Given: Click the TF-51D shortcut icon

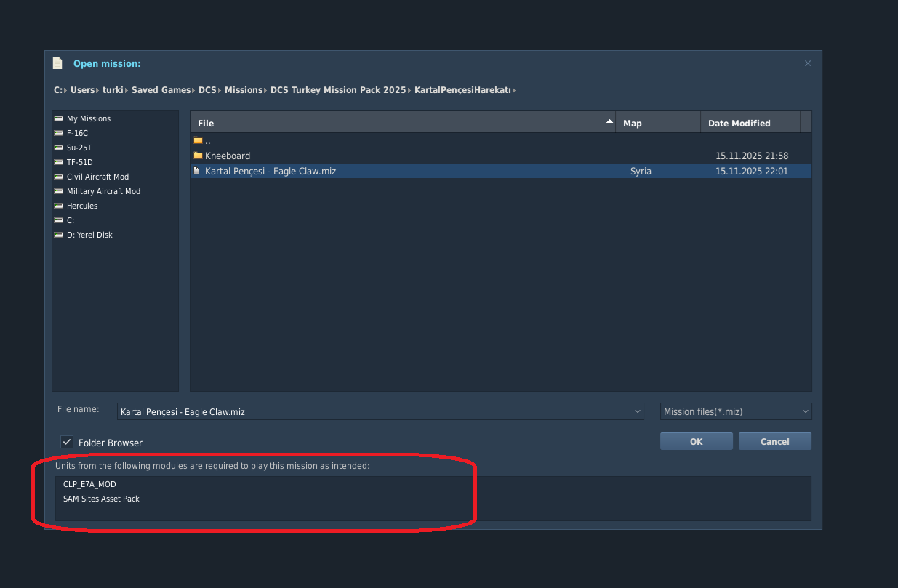Looking at the screenshot, I should [59, 162].
